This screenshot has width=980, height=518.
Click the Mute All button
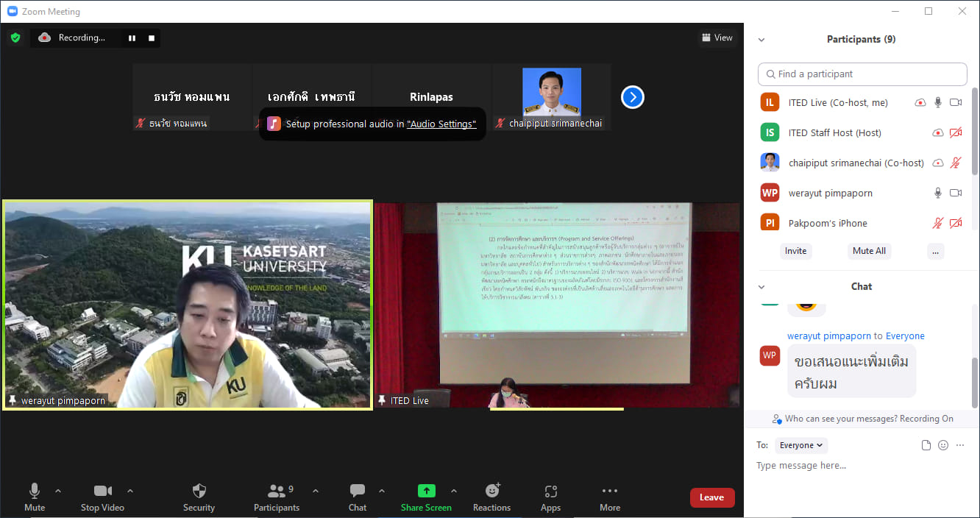pos(869,252)
